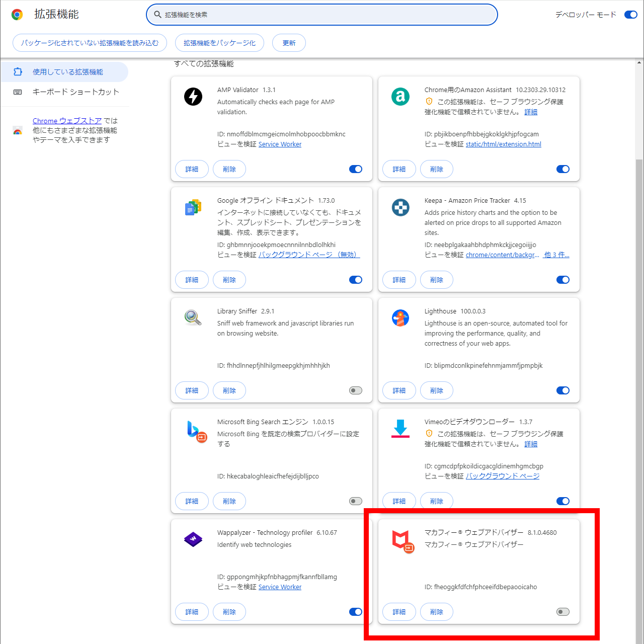
Task: Click the puzzle piece icon in sidebar
Action: (18, 72)
